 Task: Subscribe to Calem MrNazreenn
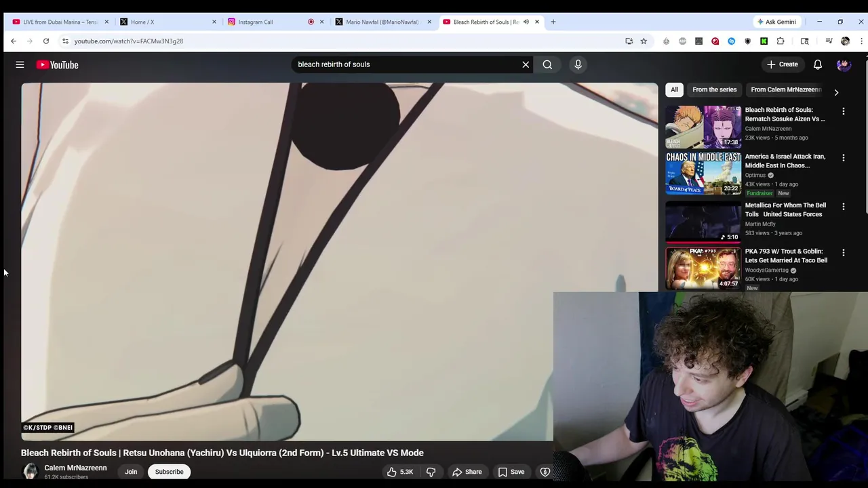point(169,472)
